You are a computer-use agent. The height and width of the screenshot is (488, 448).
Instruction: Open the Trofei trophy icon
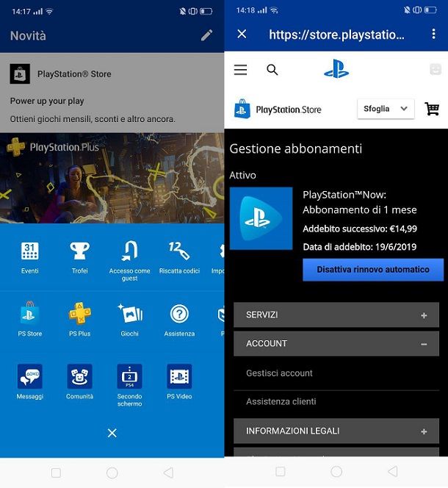(x=79, y=251)
